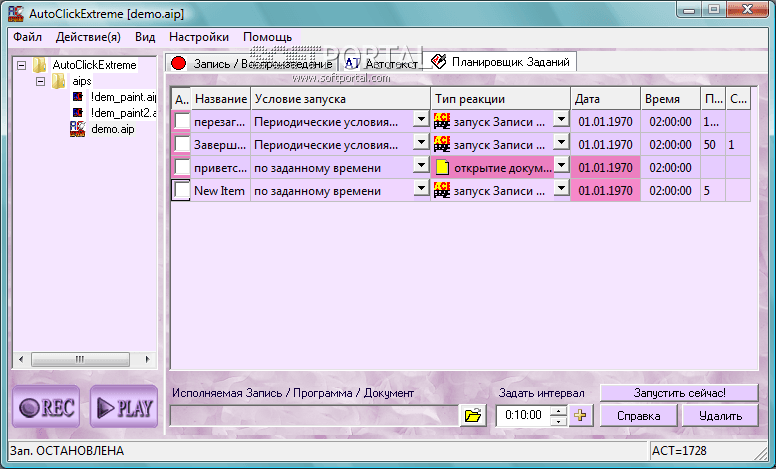Decrease the interval with down spinner arrow
This screenshot has width=776, height=469.
[x=559, y=421]
